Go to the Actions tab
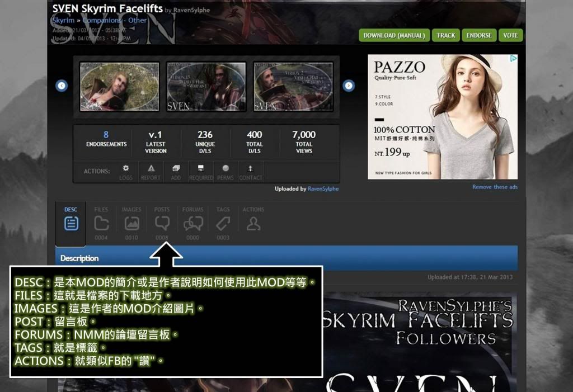The height and width of the screenshot is (392, 573). pos(253,223)
